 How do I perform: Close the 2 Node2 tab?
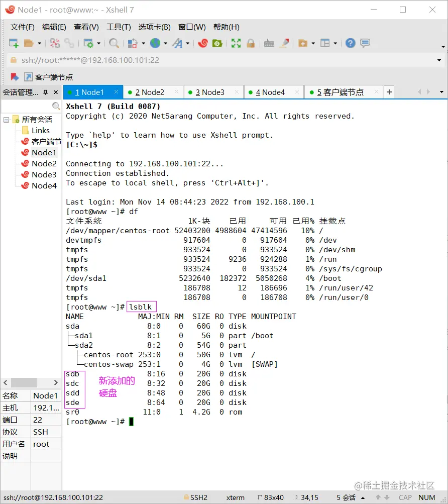pyautogui.click(x=176, y=92)
